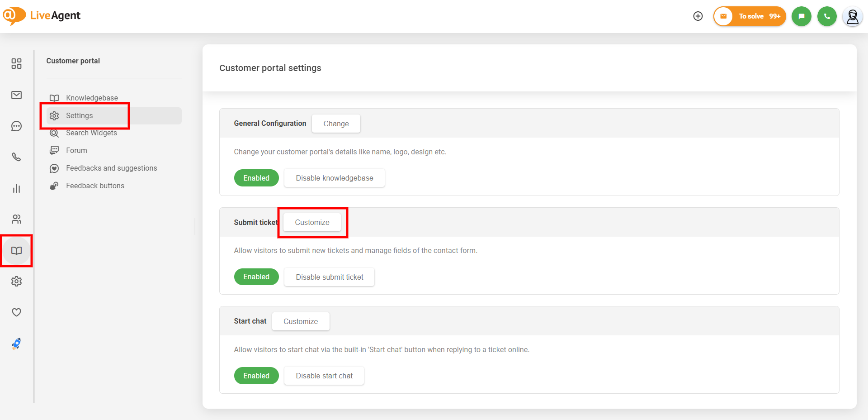Open the Chats bubble icon in sidebar
This screenshot has height=420, width=868.
[x=16, y=126]
